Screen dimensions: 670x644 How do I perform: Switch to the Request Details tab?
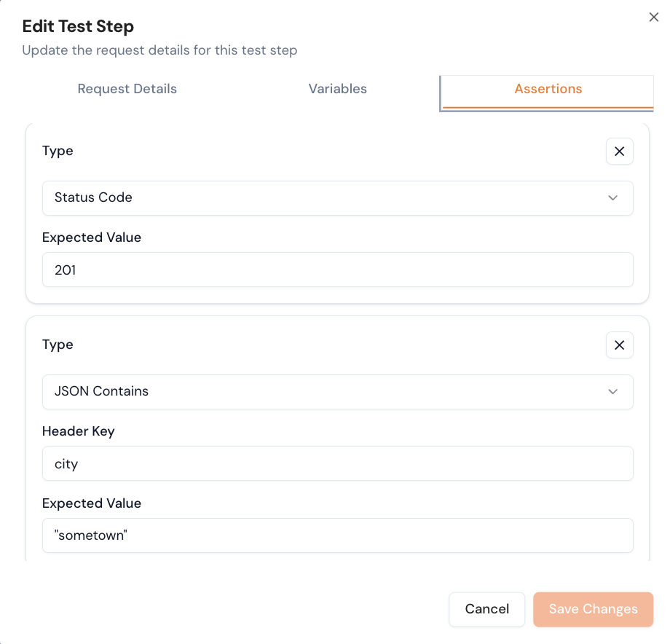pos(127,89)
